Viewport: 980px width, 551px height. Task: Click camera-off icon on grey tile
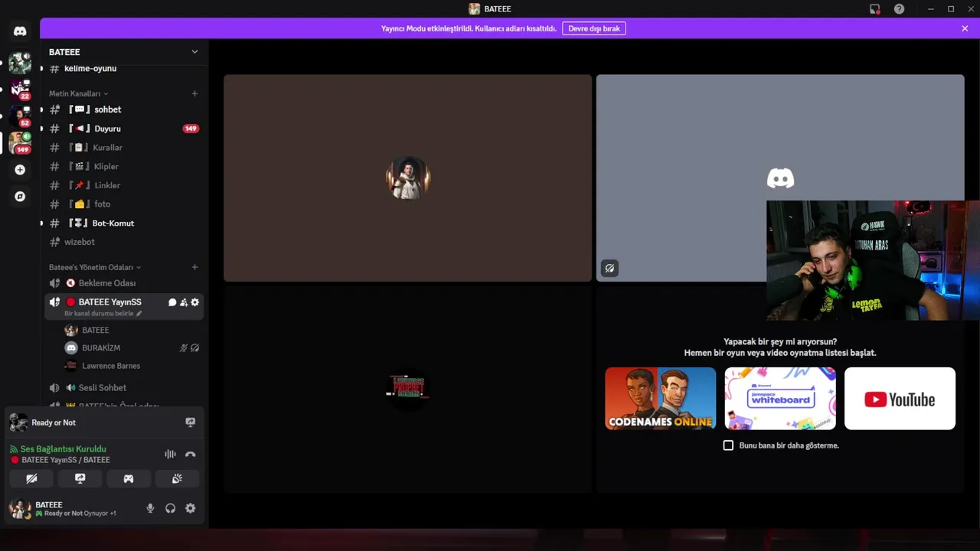[609, 269]
